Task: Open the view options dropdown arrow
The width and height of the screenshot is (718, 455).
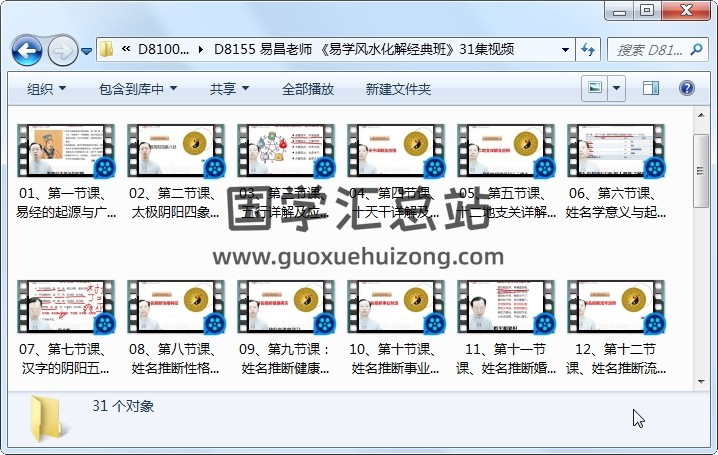Action: [617, 88]
